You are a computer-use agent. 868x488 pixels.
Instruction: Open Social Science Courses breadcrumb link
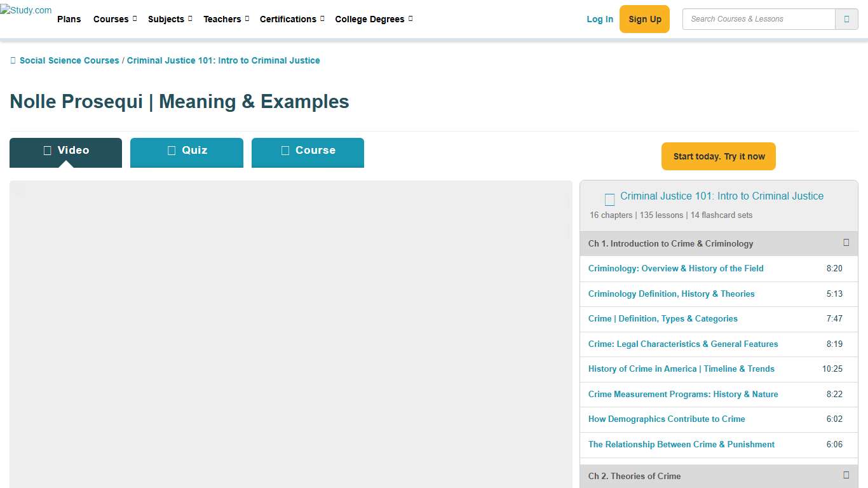click(x=69, y=60)
